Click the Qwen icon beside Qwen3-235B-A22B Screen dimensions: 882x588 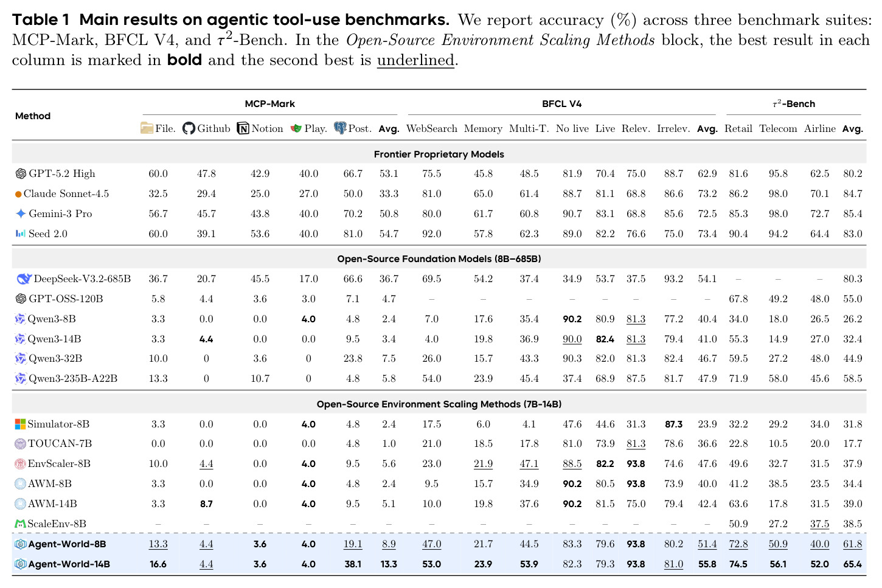pos(20,379)
